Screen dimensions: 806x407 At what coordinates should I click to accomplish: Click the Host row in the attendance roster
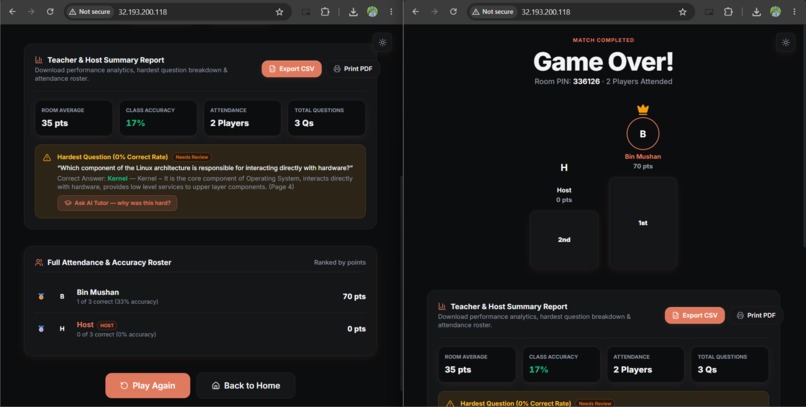click(x=200, y=329)
